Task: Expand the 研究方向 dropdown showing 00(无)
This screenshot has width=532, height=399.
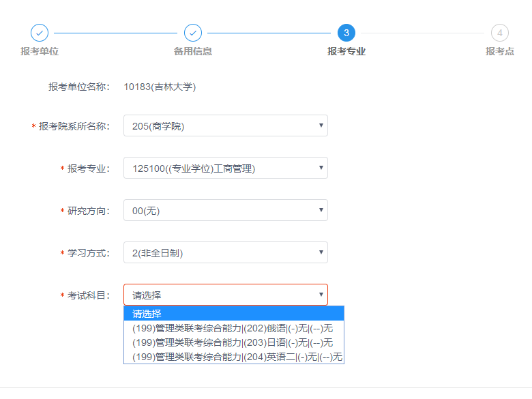Action: tap(225, 210)
